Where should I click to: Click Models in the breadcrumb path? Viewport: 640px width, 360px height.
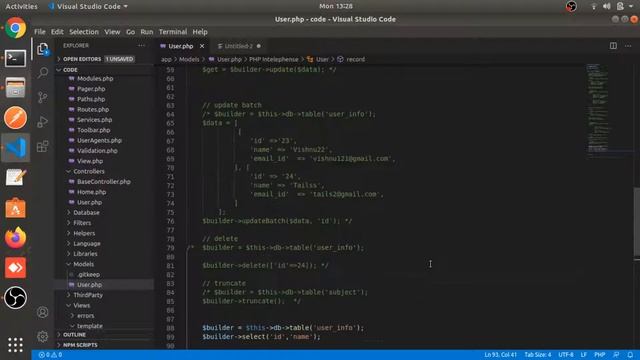(189, 59)
